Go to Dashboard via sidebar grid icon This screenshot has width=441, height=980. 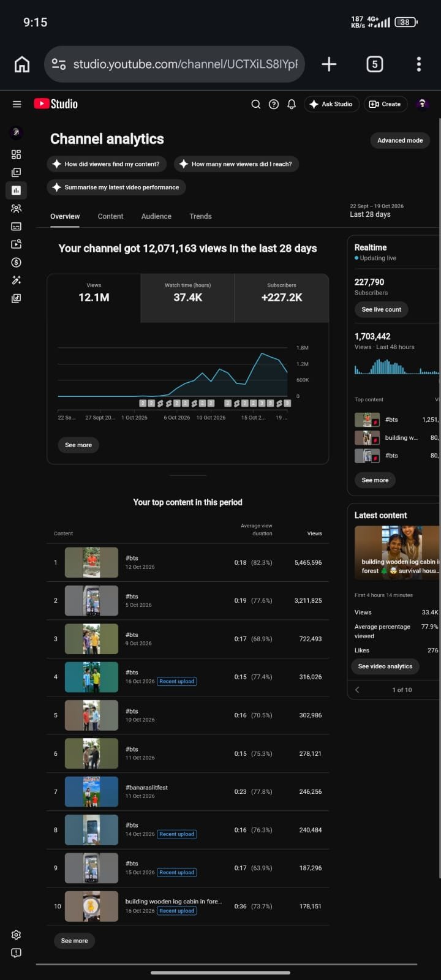point(17,154)
